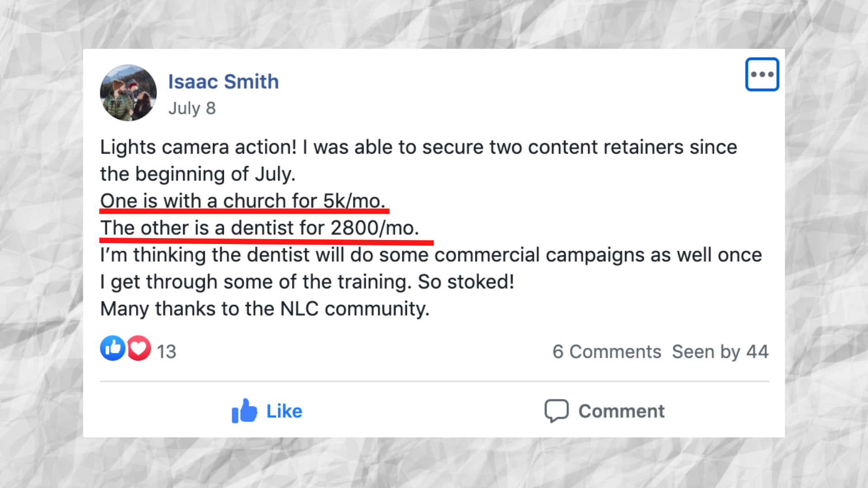Screen dimensions: 868x488
Task: Click the July 8 post date
Action: [192, 108]
